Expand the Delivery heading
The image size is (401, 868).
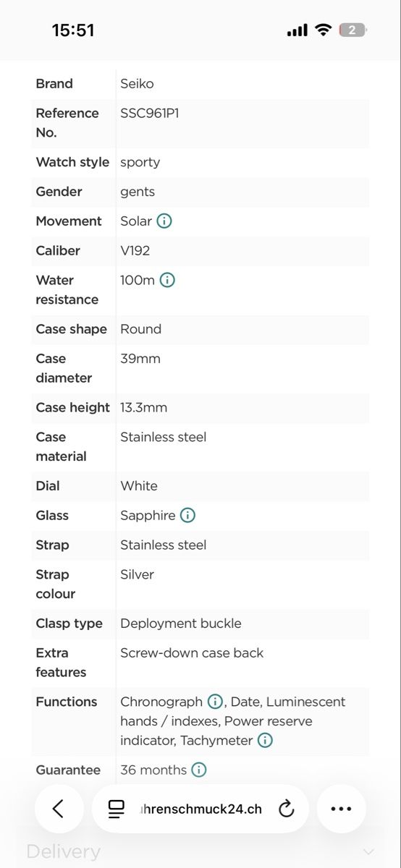click(x=63, y=852)
